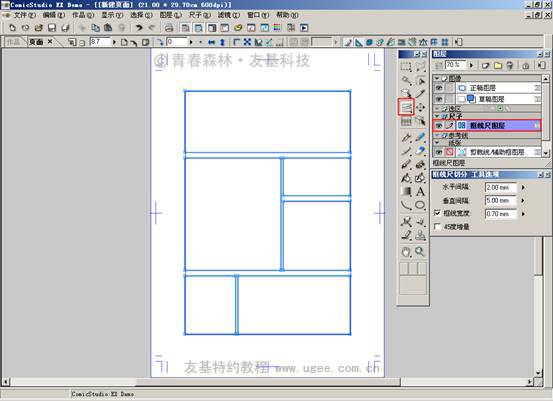Open the 编辑 menu

[x=54, y=15]
